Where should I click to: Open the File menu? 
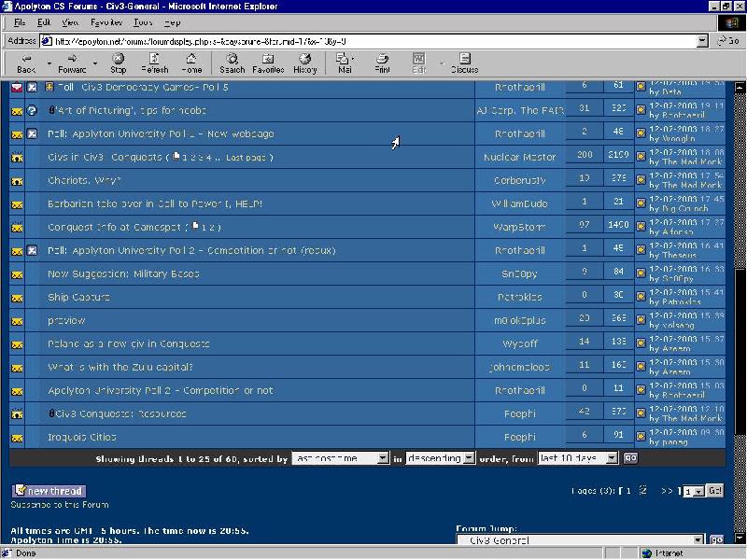[x=20, y=21]
